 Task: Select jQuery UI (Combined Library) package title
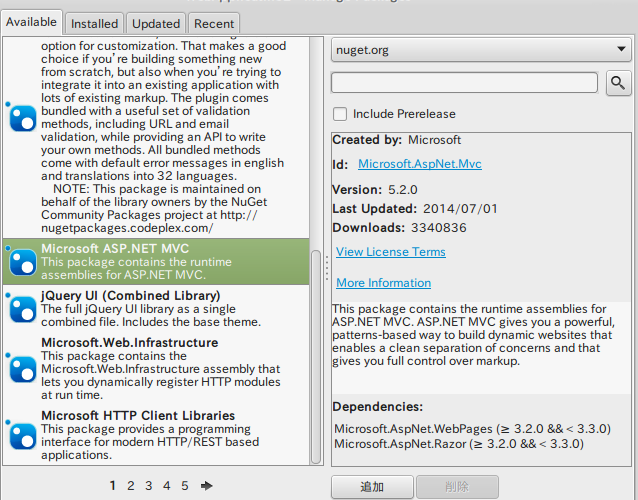tap(131, 296)
